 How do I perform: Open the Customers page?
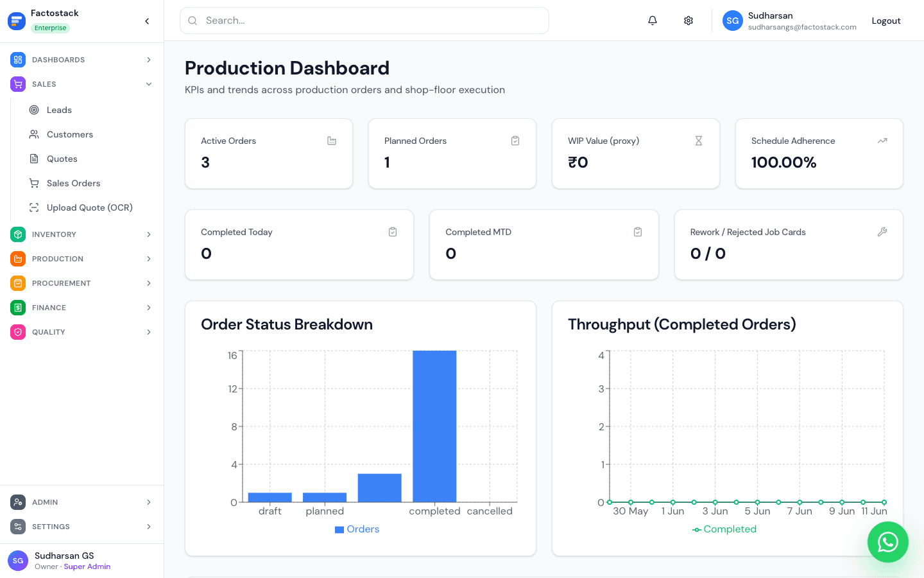(x=89, y=134)
